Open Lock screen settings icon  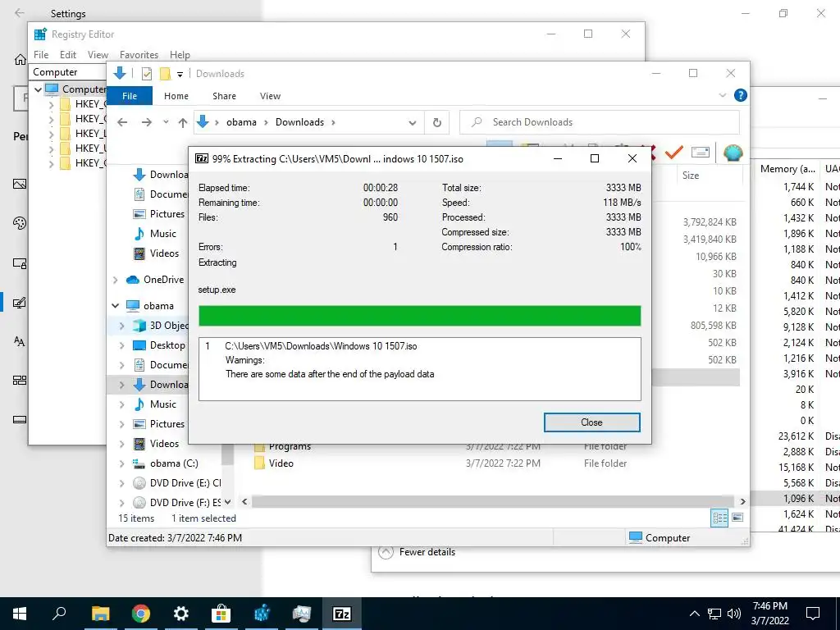(20, 263)
